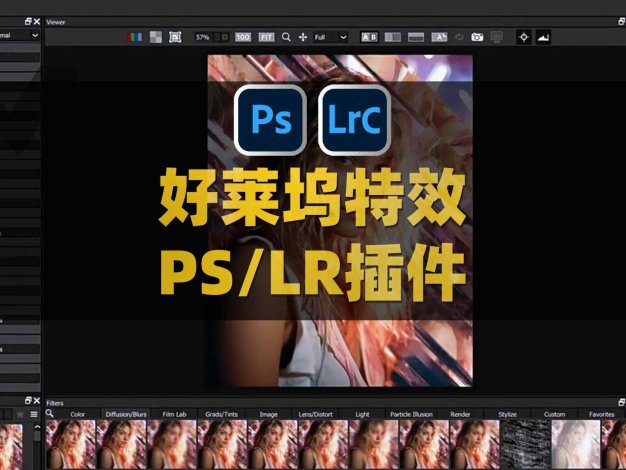The width and height of the screenshot is (626, 470).
Task: Close the lower-left presets panel
Action: pyautogui.click(x=37, y=400)
